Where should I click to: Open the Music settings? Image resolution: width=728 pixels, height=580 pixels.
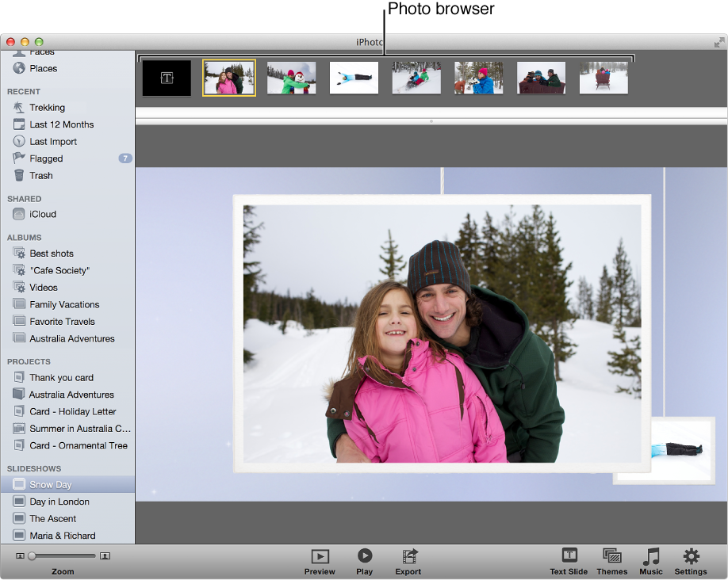651,560
